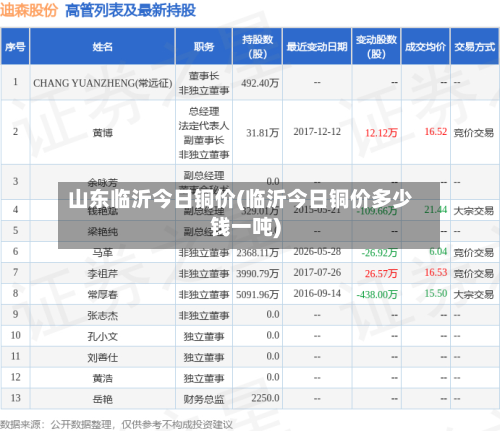Click the 变动股数(股) column header
500x431 pixels.
(376, 47)
